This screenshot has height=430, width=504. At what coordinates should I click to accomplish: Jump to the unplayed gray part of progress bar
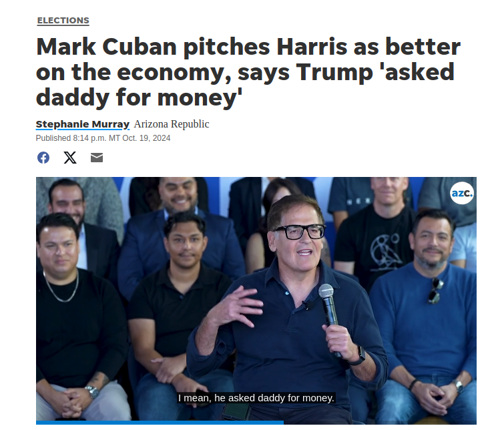click(x=381, y=422)
